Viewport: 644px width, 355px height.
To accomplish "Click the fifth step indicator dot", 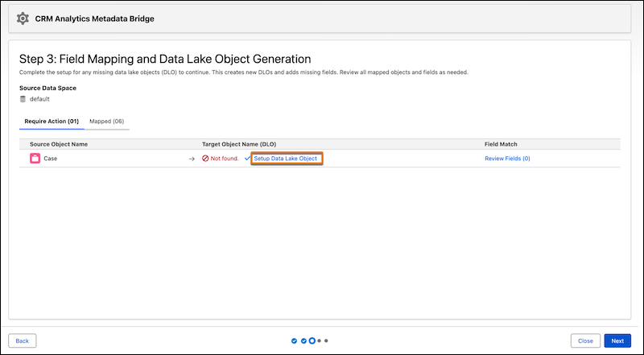I will (326, 341).
